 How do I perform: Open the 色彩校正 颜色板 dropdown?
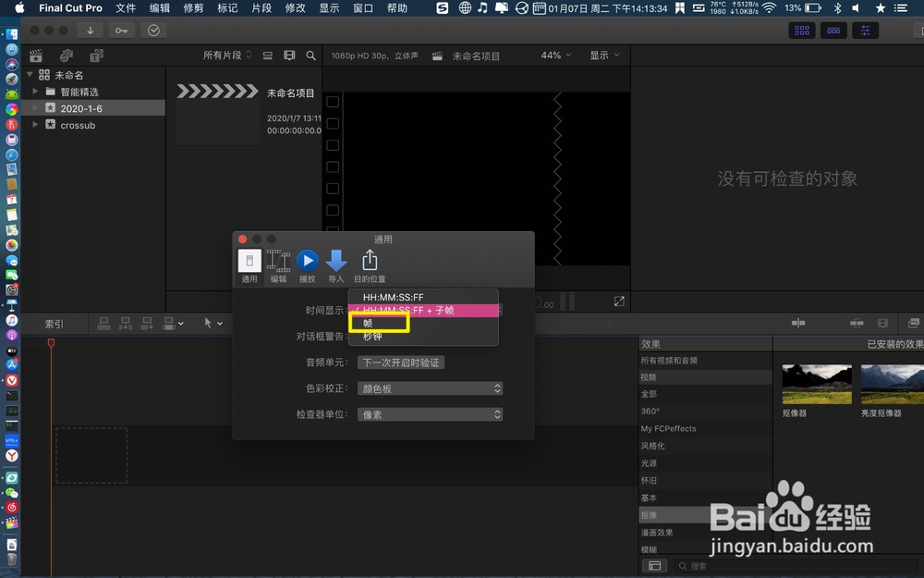coord(431,388)
